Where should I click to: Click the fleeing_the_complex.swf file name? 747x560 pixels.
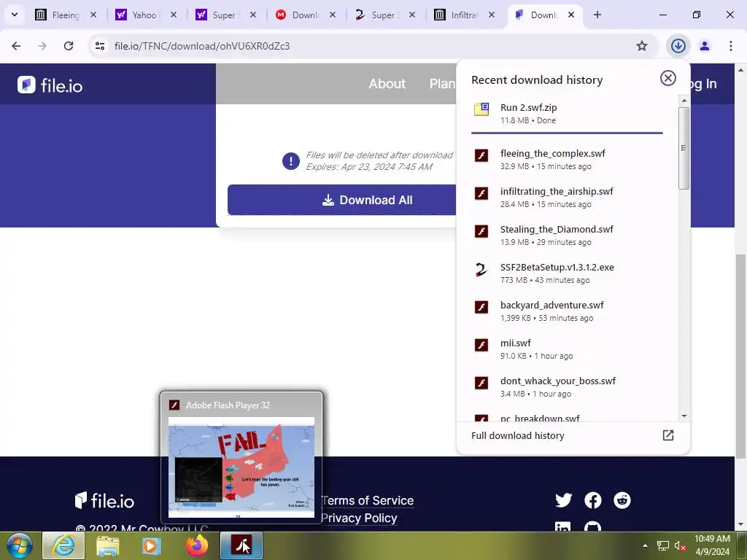[x=553, y=153]
